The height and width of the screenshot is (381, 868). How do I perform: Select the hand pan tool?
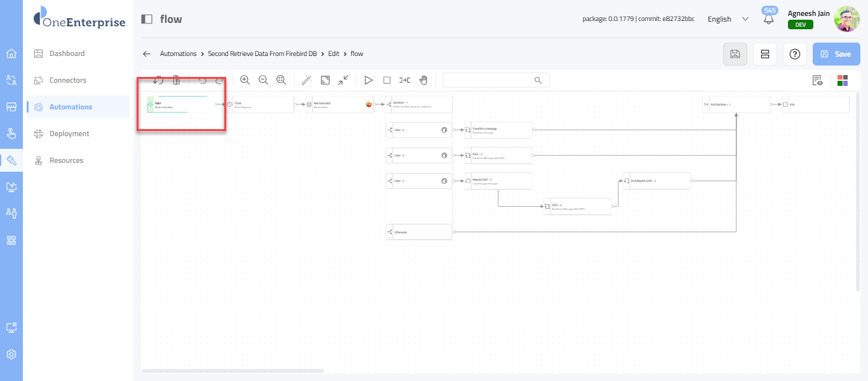[423, 80]
